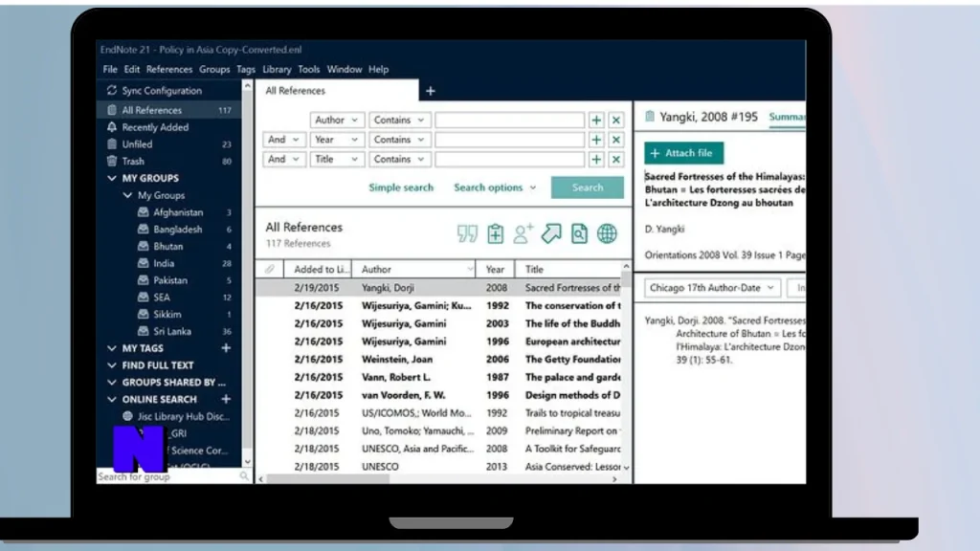
Task: Select the UNESCO 2013 reference row
Action: pyautogui.click(x=438, y=467)
